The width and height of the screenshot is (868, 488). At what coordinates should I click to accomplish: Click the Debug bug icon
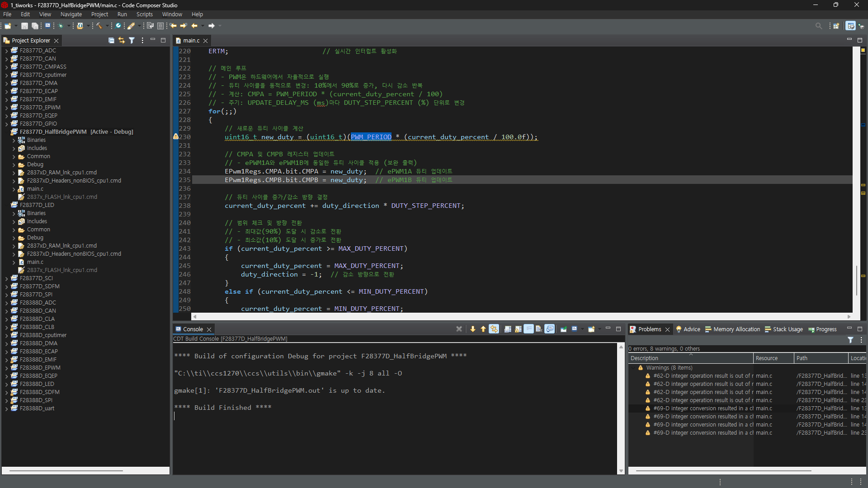(61, 26)
